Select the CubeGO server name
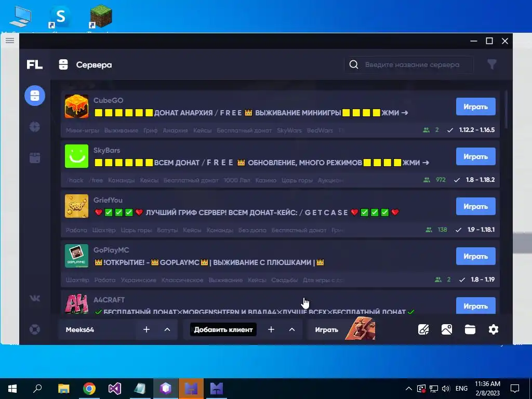 point(108,100)
